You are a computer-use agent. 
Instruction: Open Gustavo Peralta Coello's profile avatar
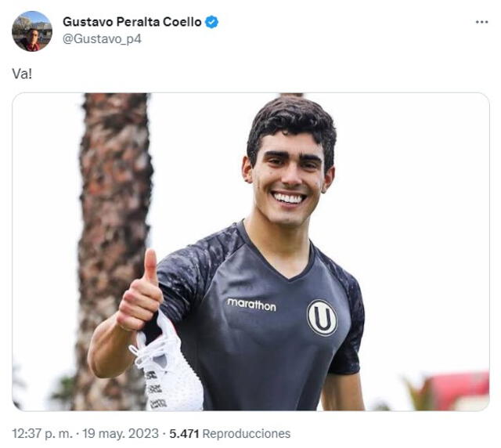point(32,31)
